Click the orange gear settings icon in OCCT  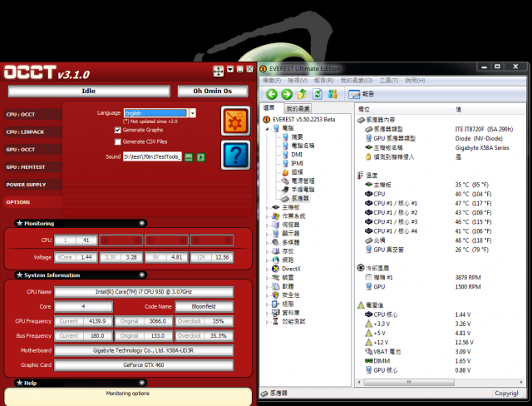click(x=235, y=121)
